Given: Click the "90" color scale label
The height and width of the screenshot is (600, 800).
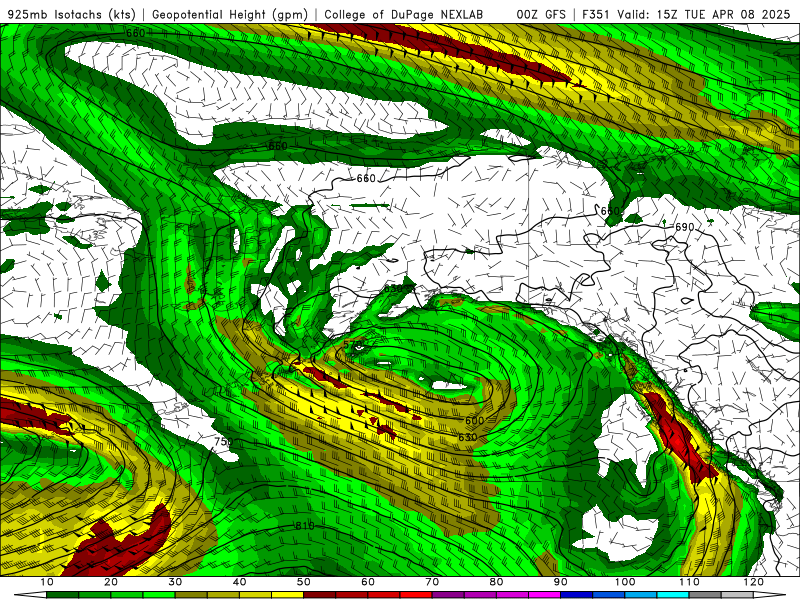Looking at the screenshot, I should tap(561, 582).
